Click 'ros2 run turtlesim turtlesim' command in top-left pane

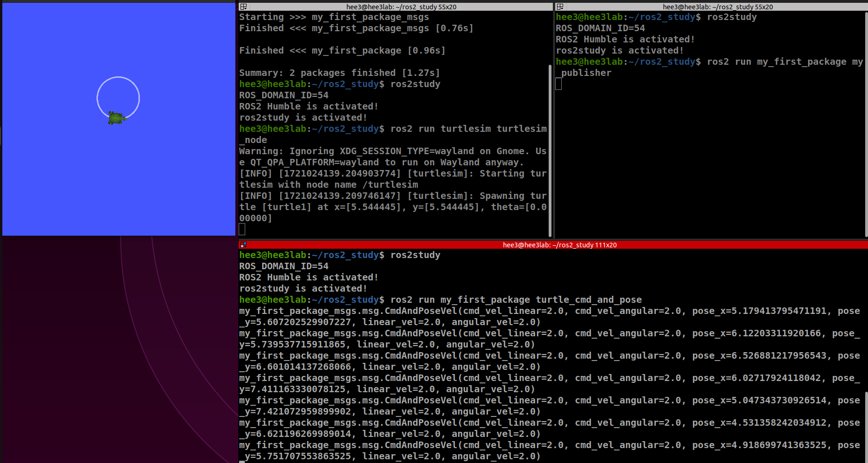[468, 129]
